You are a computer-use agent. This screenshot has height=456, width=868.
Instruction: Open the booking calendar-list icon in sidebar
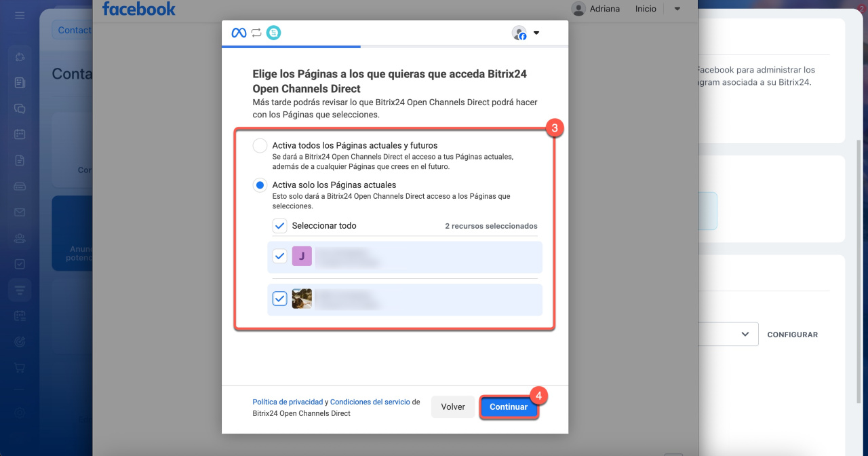(x=20, y=316)
